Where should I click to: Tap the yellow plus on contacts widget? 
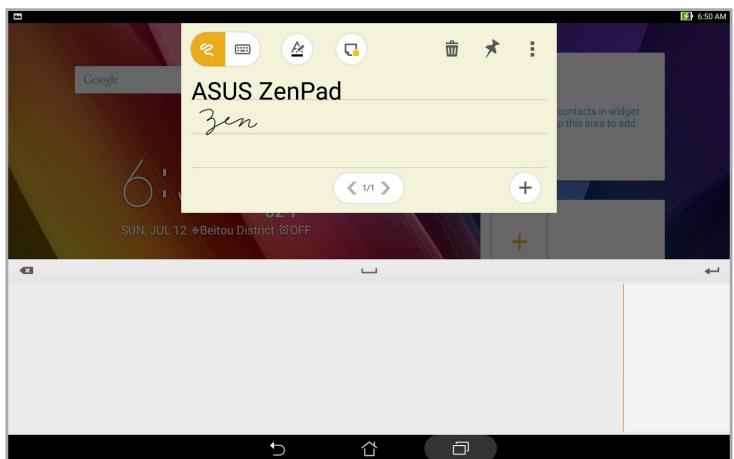point(519,242)
